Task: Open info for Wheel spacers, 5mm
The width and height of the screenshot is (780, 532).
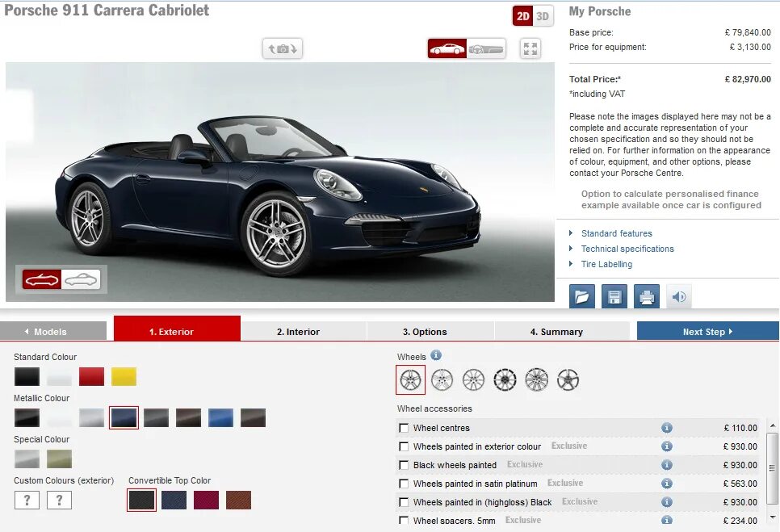Action: (x=667, y=520)
